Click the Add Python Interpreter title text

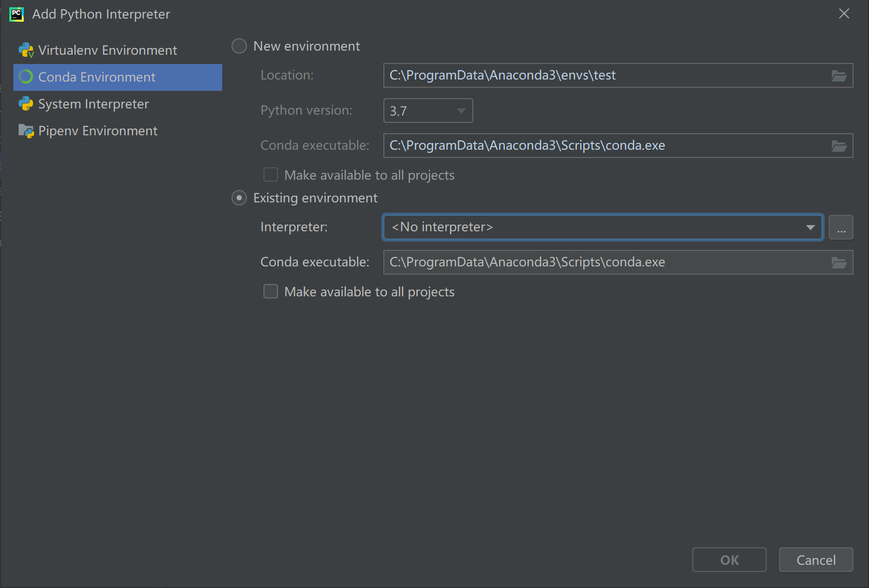(x=101, y=14)
